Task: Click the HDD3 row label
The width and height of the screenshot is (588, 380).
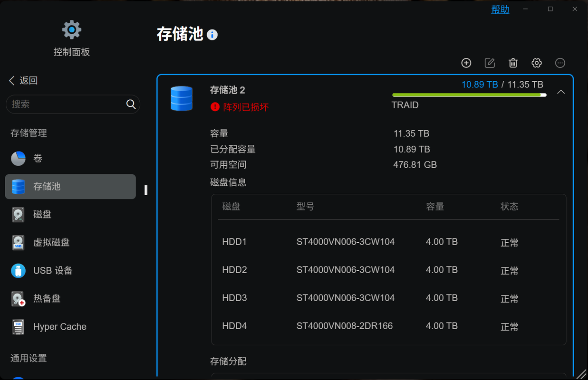Action: 234,298
